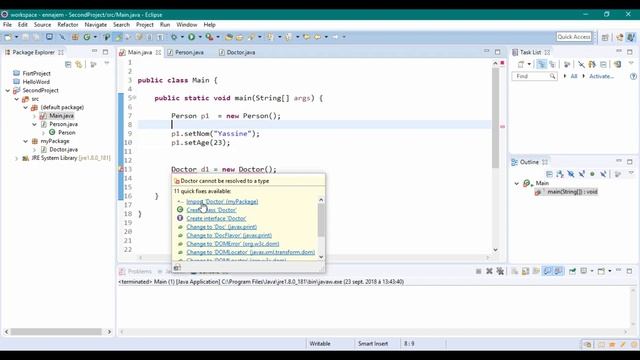Toggle Link with Editor in Package Explorer
640x360 pixels.
pyautogui.click(x=78, y=64)
